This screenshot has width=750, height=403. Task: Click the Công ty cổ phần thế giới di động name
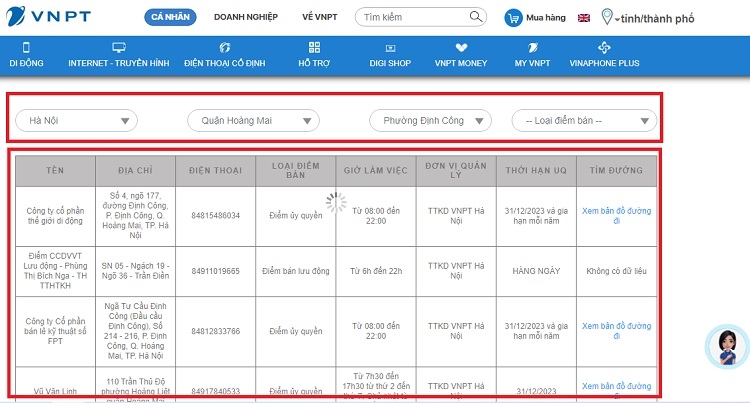55,216
